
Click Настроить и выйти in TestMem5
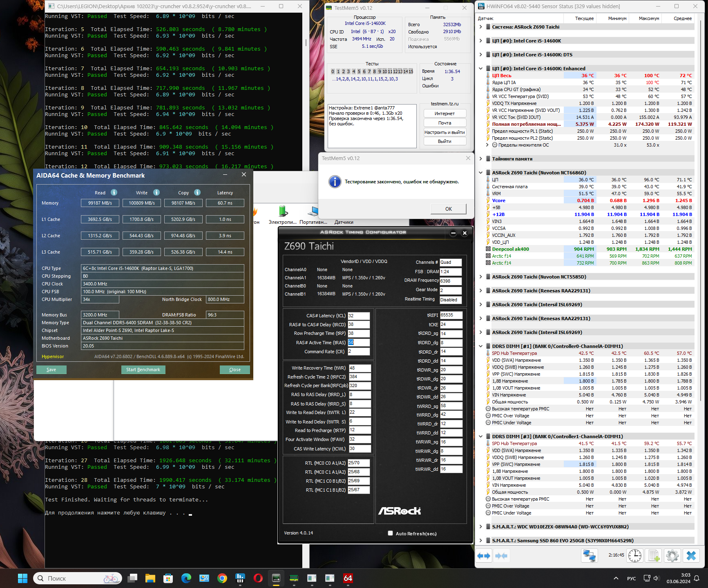[444, 132]
